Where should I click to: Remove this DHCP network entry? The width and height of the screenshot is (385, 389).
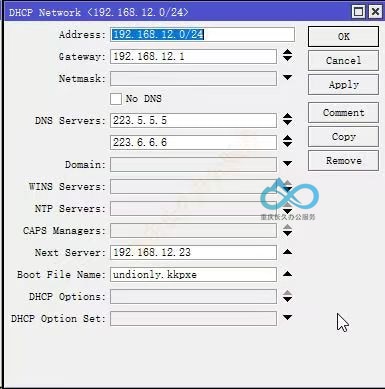tap(343, 160)
